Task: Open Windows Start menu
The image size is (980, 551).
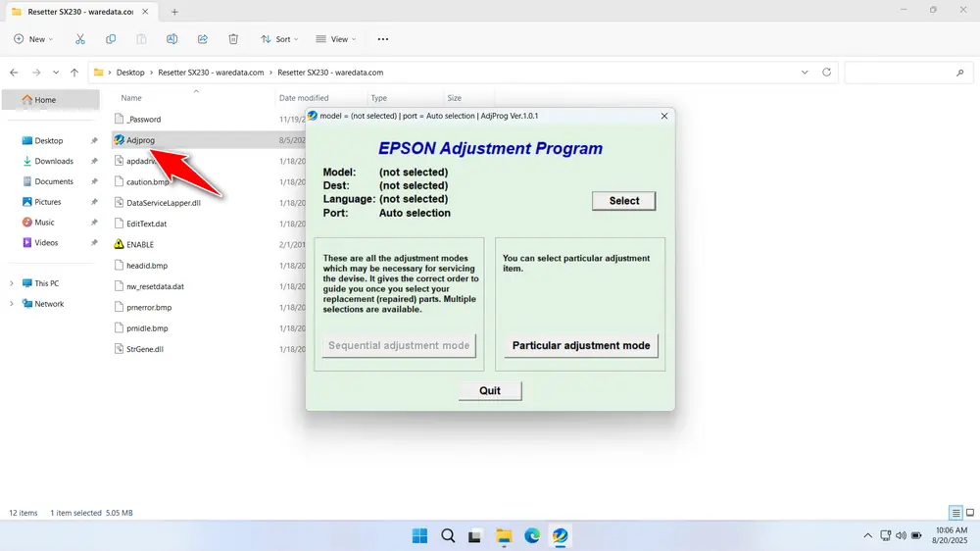Action: (x=420, y=536)
